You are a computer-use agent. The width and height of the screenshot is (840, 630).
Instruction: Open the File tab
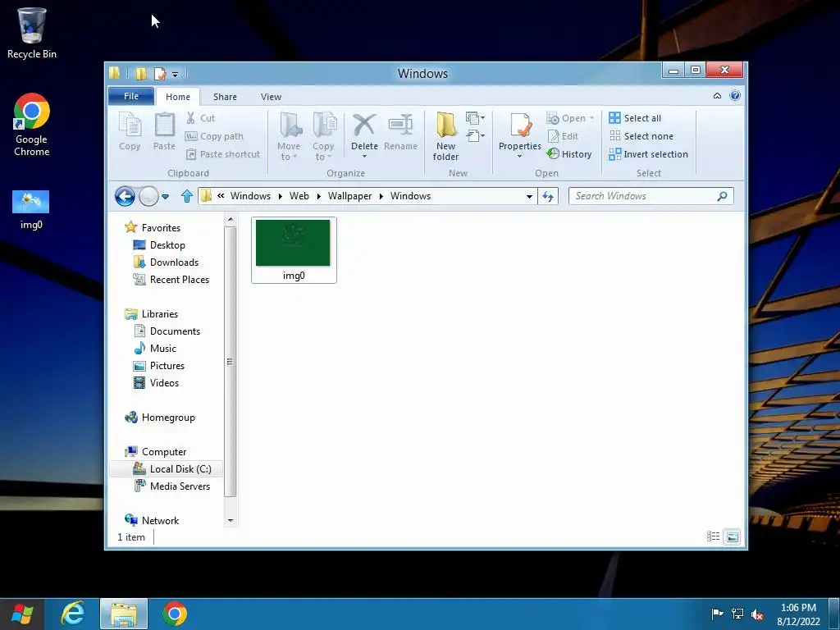(131, 97)
